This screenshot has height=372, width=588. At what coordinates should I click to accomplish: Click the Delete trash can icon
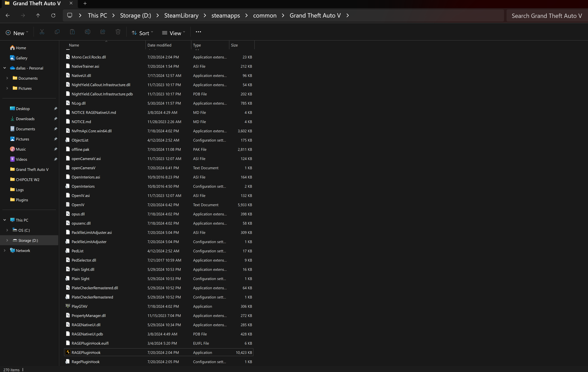click(x=118, y=32)
